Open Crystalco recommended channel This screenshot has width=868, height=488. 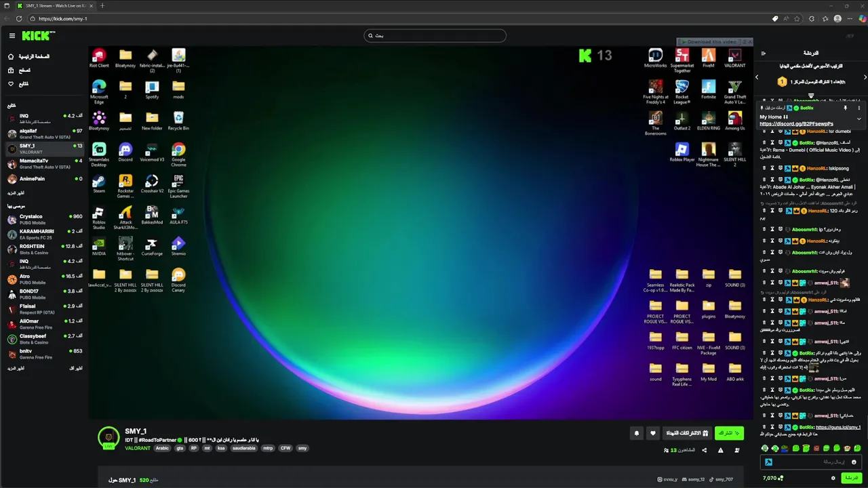(44, 219)
